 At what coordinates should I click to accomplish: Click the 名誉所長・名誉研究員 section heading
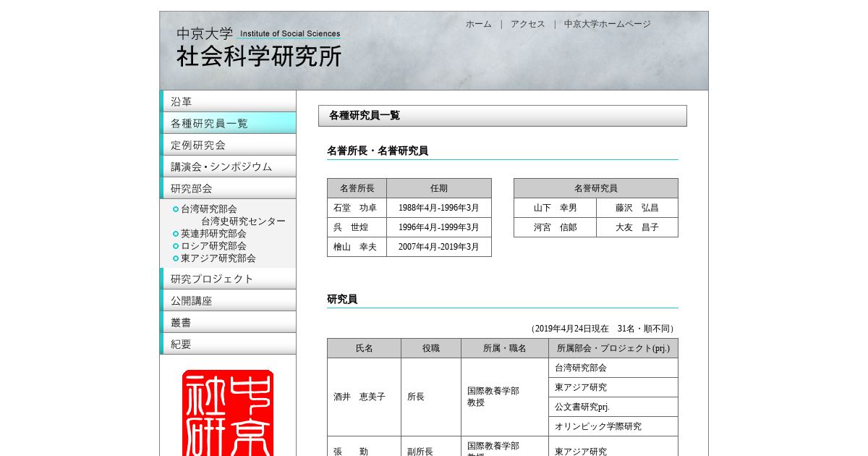tap(378, 151)
